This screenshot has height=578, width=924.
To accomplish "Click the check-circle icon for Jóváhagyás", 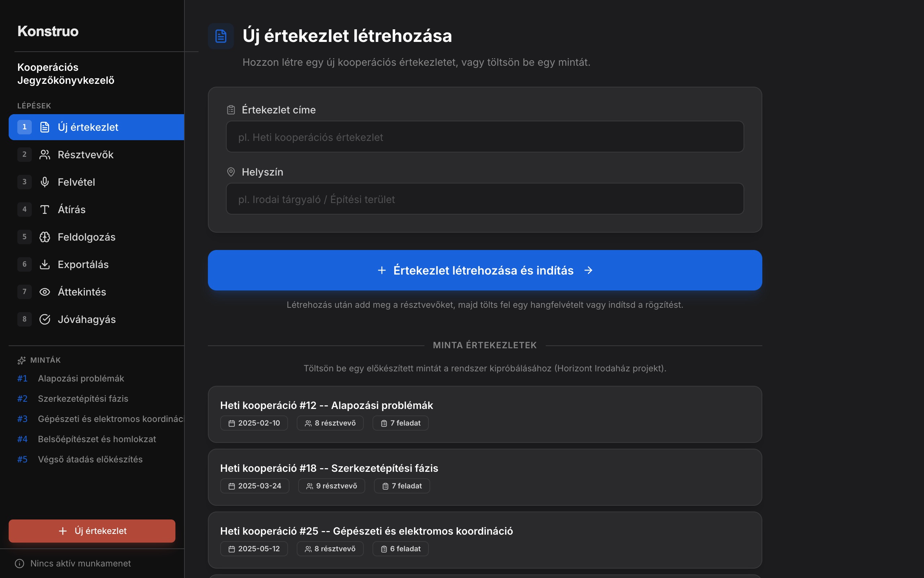I will coord(45,319).
